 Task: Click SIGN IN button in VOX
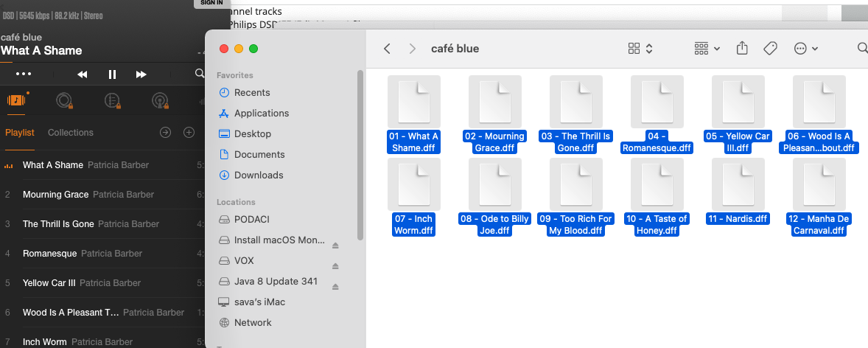click(212, 4)
